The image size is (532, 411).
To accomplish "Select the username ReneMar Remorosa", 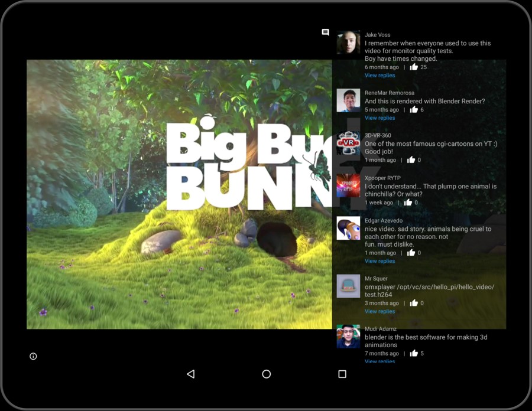I will 390,93.
